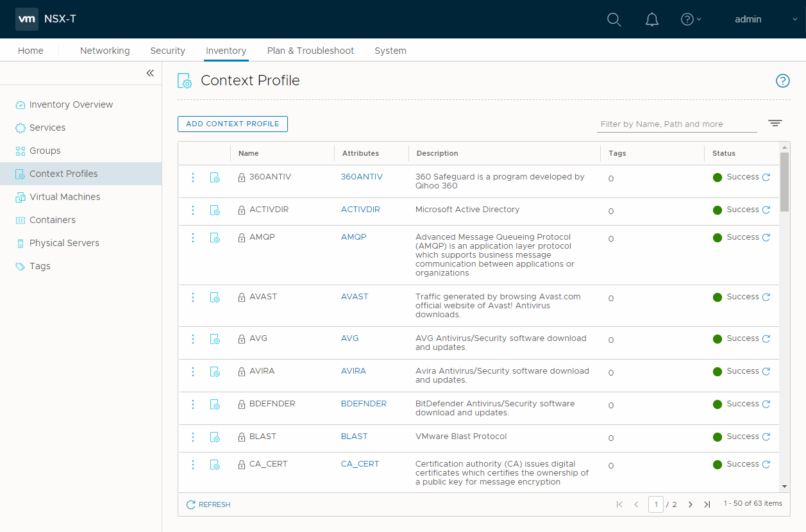Click the AVAST attribute link
The image size is (806, 532).
coord(355,297)
